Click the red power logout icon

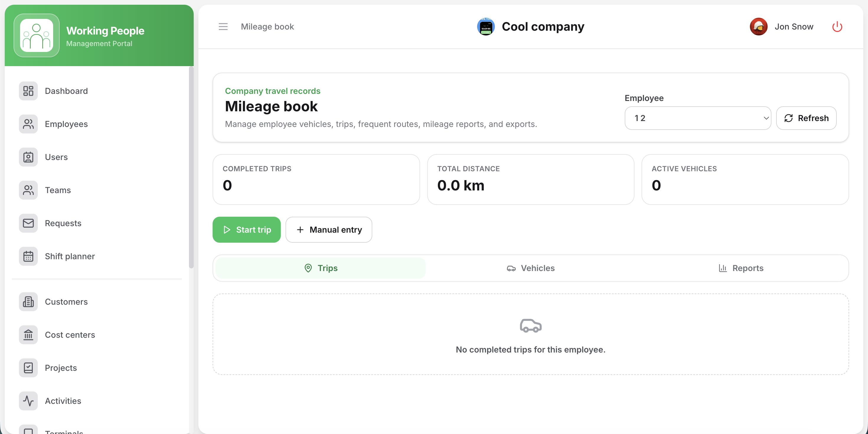click(837, 27)
